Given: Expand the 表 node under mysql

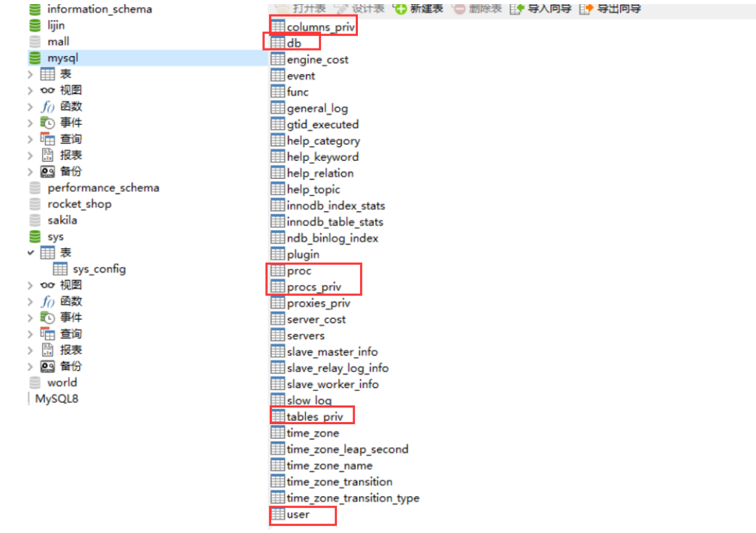Looking at the screenshot, I should [x=31, y=74].
